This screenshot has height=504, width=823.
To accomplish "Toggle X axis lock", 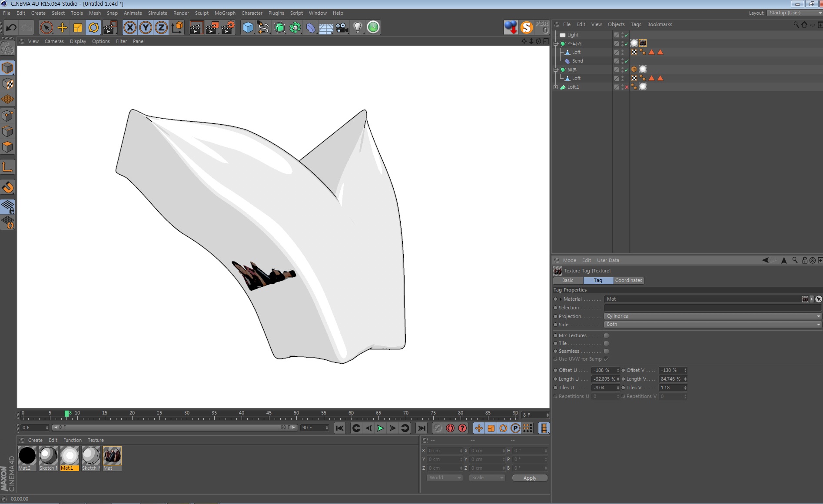I will 130,28.
